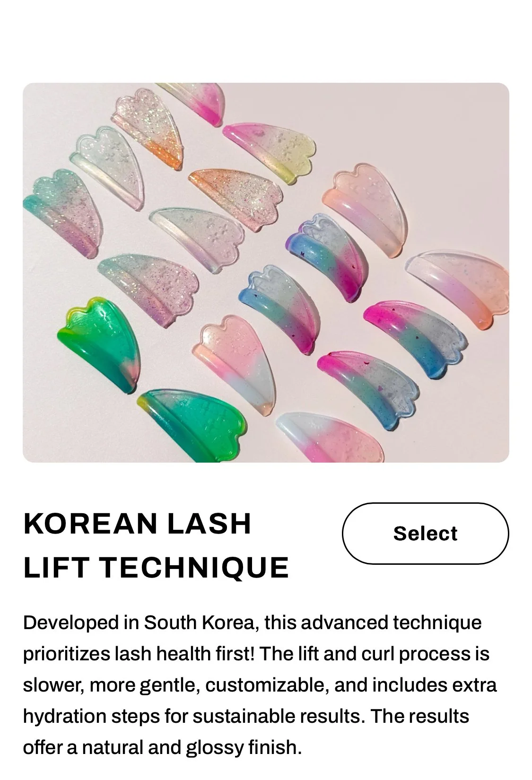
Task: Click the Select button for Korean Lash Lift
Action: coord(425,533)
